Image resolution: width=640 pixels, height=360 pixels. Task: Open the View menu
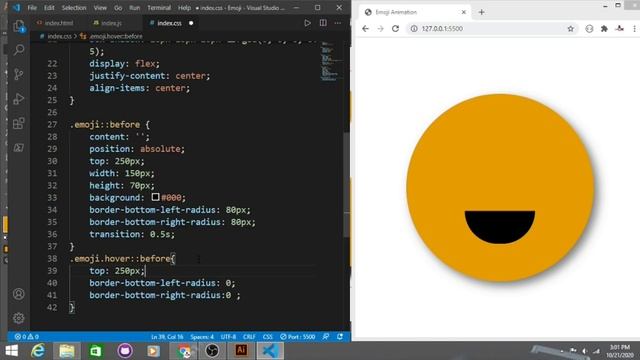click(100, 8)
